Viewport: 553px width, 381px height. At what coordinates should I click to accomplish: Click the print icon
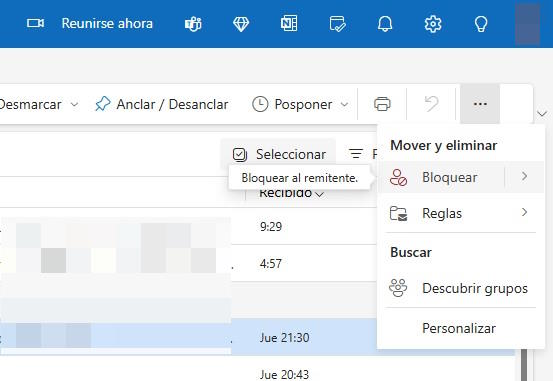(382, 104)
